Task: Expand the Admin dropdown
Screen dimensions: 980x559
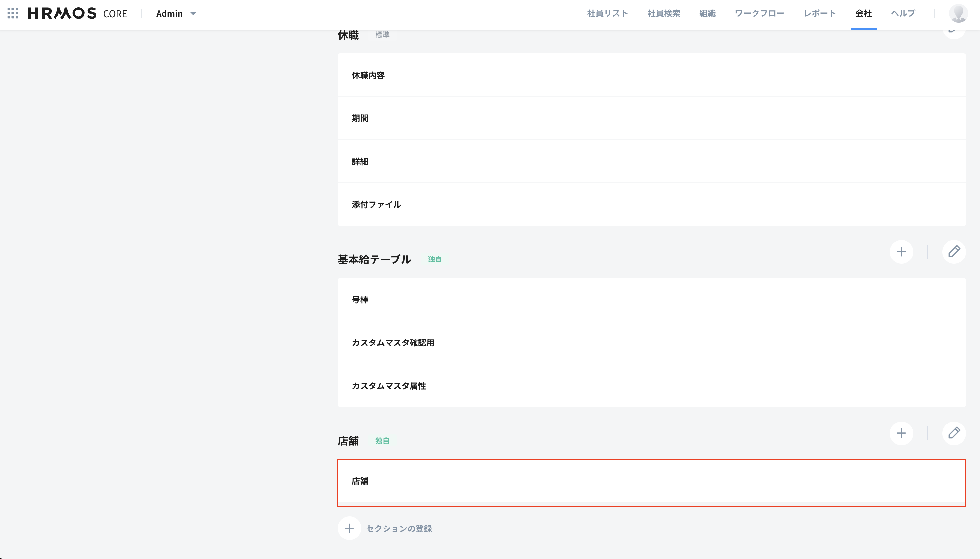Action: point(176,13)
